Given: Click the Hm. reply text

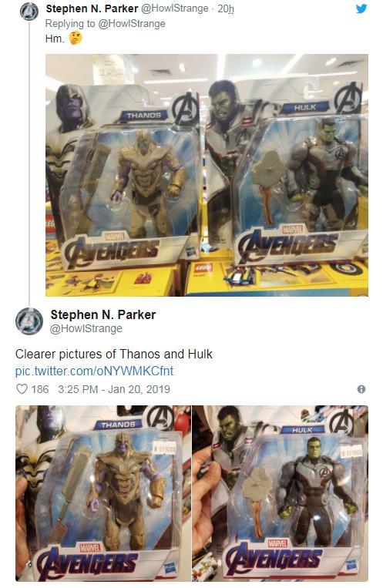Looking at the screenshot, I should [55, 39].
